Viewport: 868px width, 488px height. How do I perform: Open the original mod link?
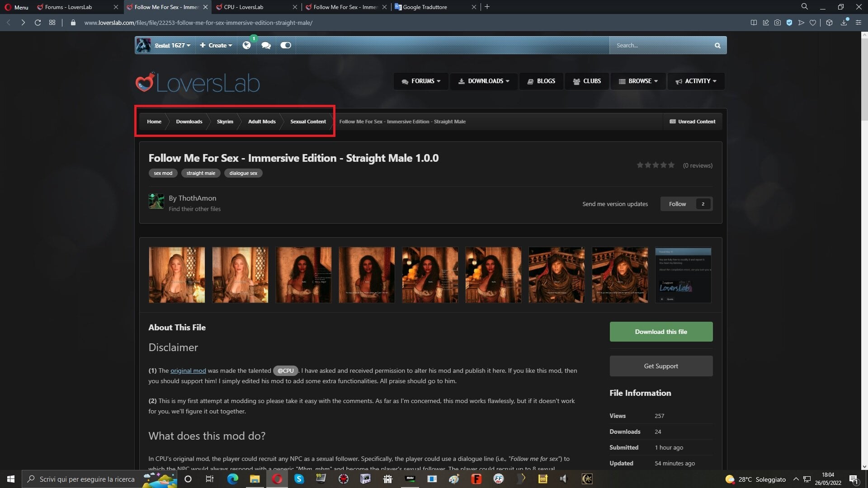(x=188, y=371)
